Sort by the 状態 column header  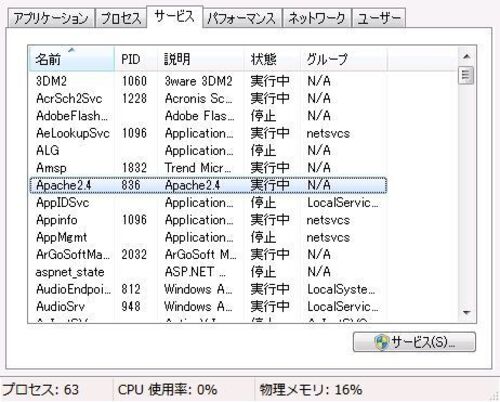click(272, 59)
